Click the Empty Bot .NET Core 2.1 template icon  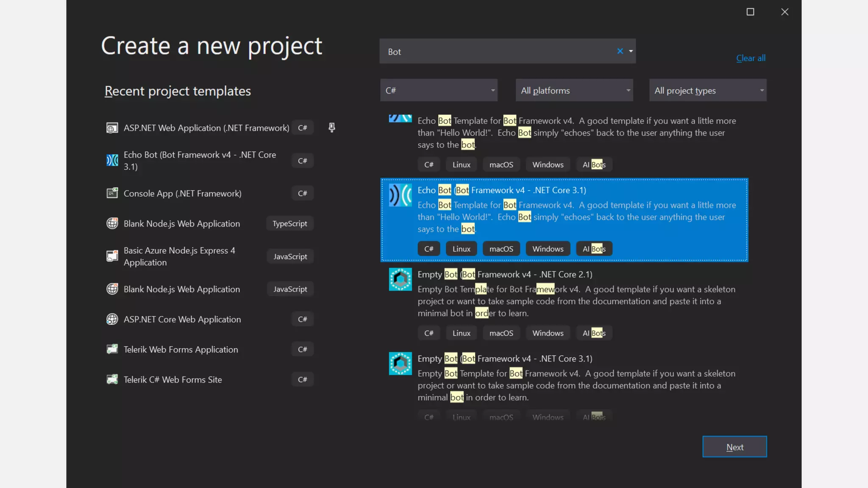point(400,279)
